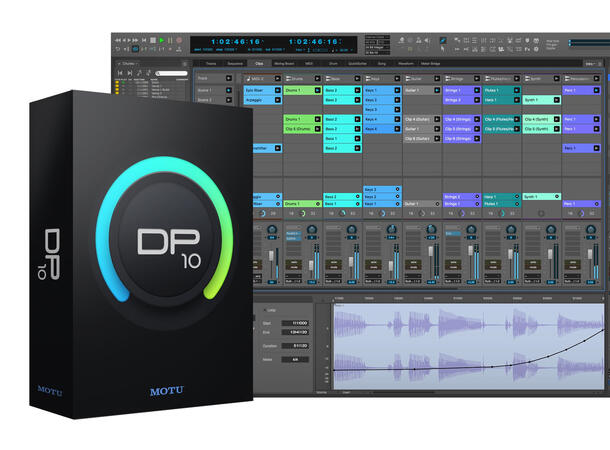
Task: Click the Flutes 1 clip in the top row
Action: point(501,90)
